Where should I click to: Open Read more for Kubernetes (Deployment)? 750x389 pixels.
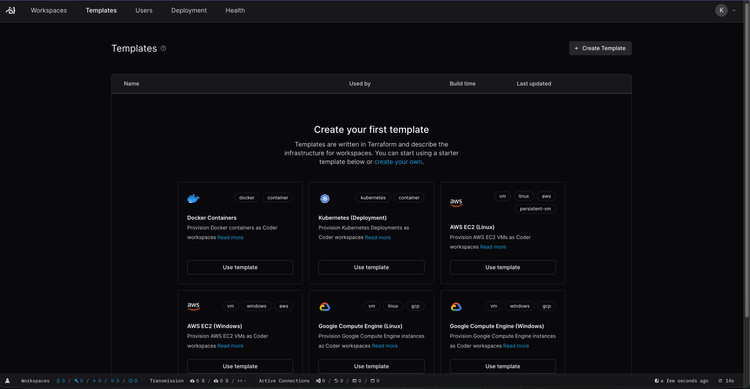378,237
